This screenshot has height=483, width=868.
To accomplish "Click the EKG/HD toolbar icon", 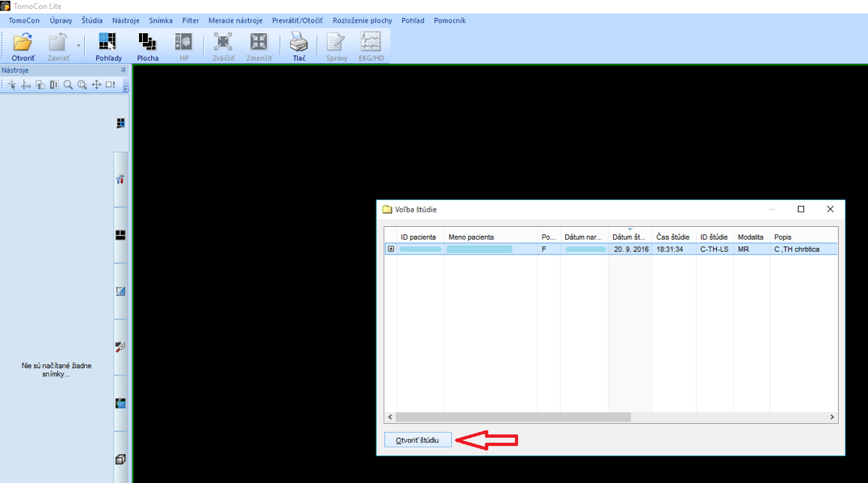I will point(370,44).
